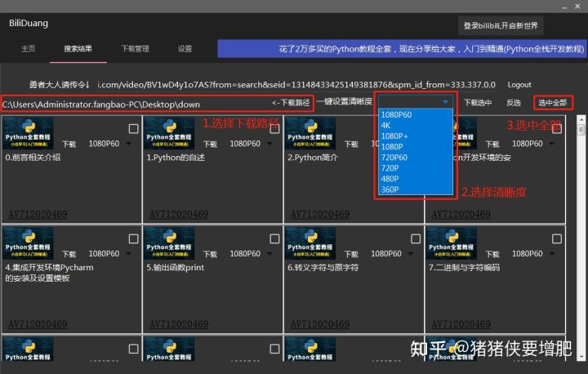
Task: Tick the checkbox on 7.二进制与字符编码 card
Action: [557, 238]
